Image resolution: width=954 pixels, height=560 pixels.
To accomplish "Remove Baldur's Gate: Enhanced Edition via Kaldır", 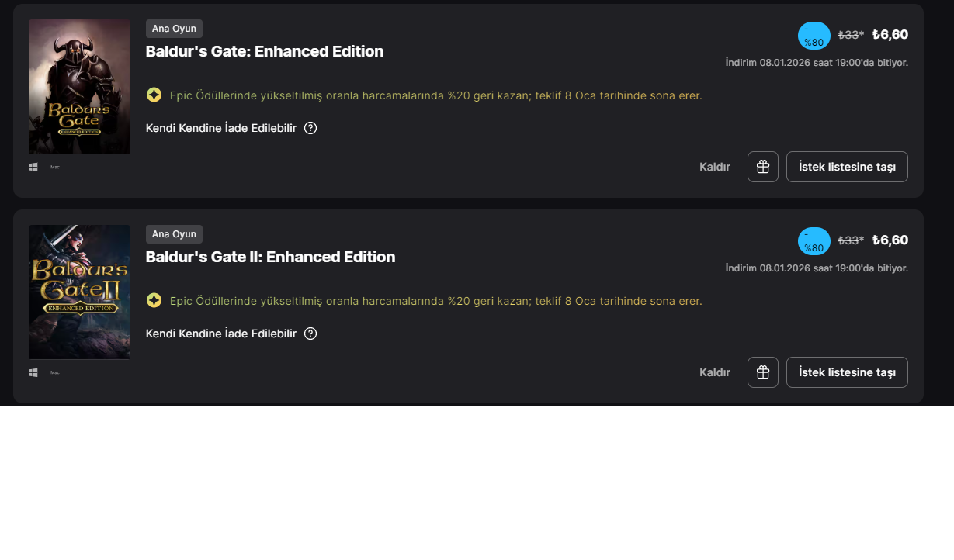I will point(715,167).
